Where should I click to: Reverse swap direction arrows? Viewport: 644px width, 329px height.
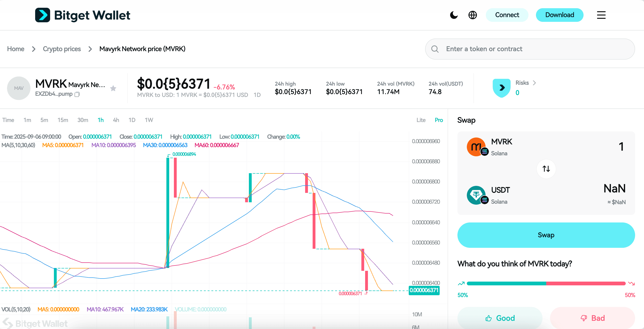tap(546, 169)
